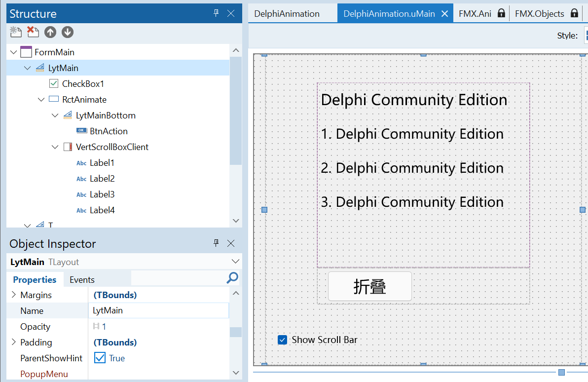This screenshot has height=382, width=588.
Task: Click the Name property input field
Action: point(159,310)
